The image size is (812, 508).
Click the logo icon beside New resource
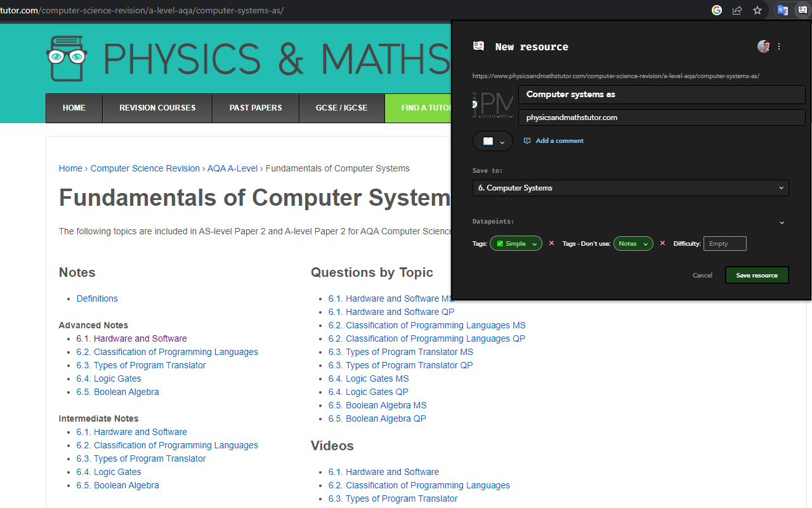pyautogui.click(x=479, y=46)
